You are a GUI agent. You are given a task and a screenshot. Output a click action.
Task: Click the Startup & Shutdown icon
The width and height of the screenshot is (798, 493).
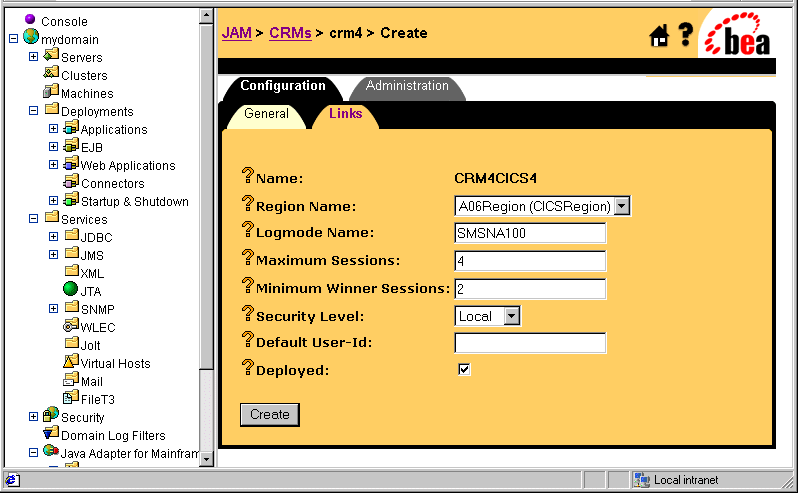click(71, 199)
